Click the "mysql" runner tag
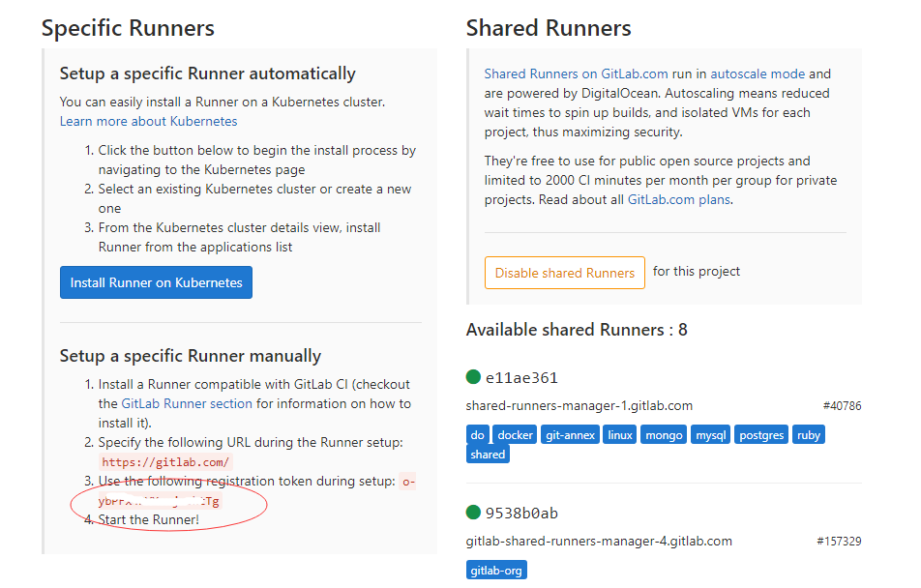The height and width of the screenshot is (588, 921). [711, 434]
